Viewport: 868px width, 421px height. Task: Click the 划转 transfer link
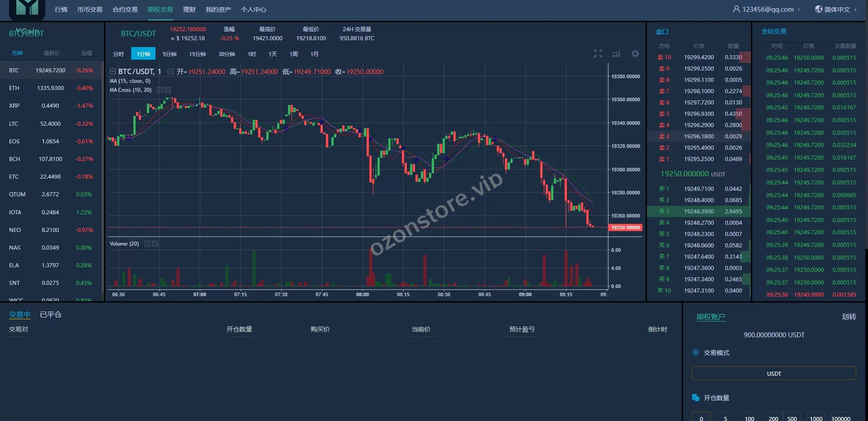click(x=849, y=317)
